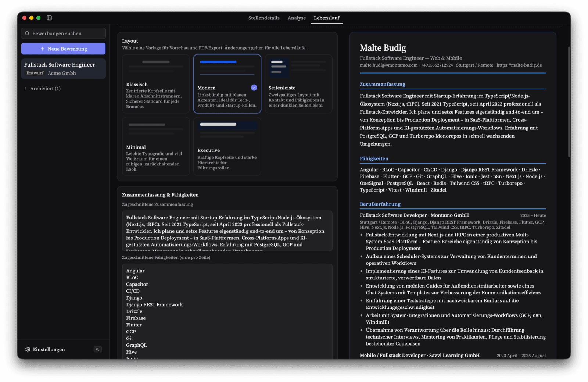The image size is (588, 382).
Task: Click the Seitenleiste template preview thumbnail
Action: [298, 68]
